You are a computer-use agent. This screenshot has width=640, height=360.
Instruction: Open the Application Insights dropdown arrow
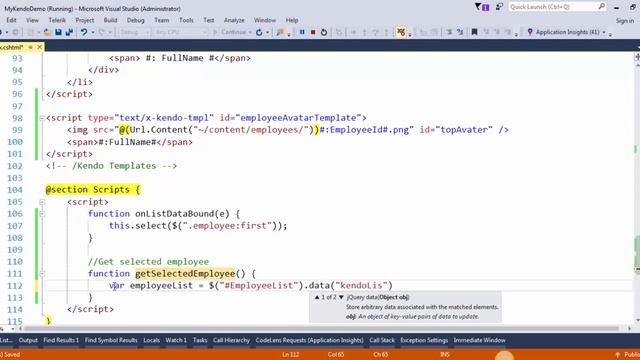click(604, 32)
